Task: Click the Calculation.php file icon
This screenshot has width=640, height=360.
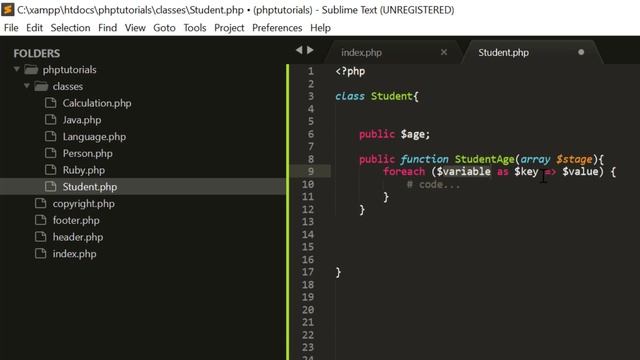Action: click(51, 103)
